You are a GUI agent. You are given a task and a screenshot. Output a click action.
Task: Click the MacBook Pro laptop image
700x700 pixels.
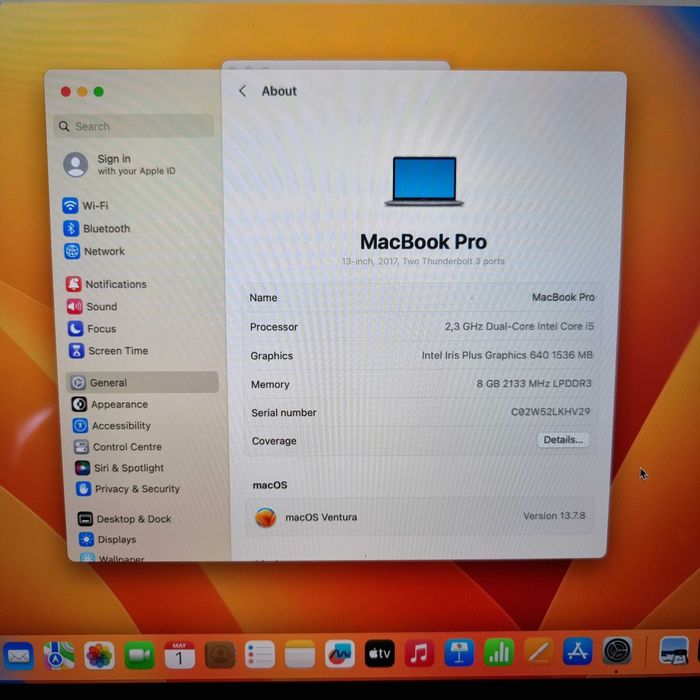[424, 181]
